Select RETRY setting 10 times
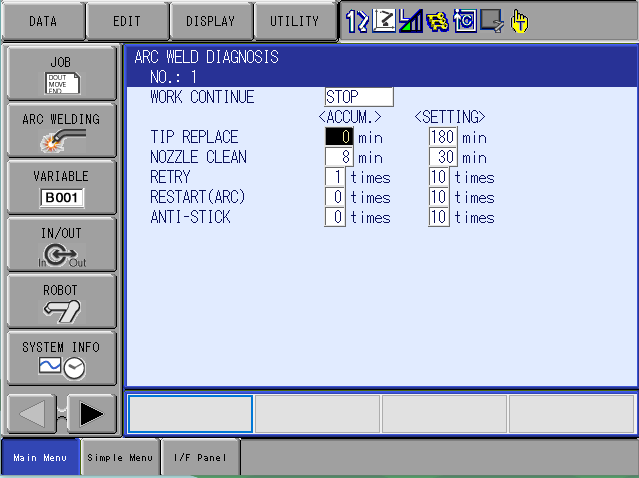This screenshot has height=478, width=639. click(x=439, y=177)
